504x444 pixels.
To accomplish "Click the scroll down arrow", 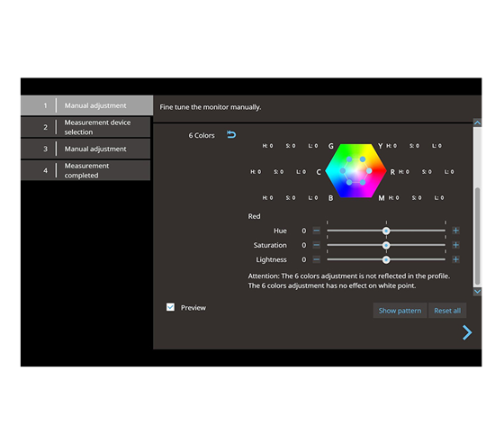I will pos(477,292).
